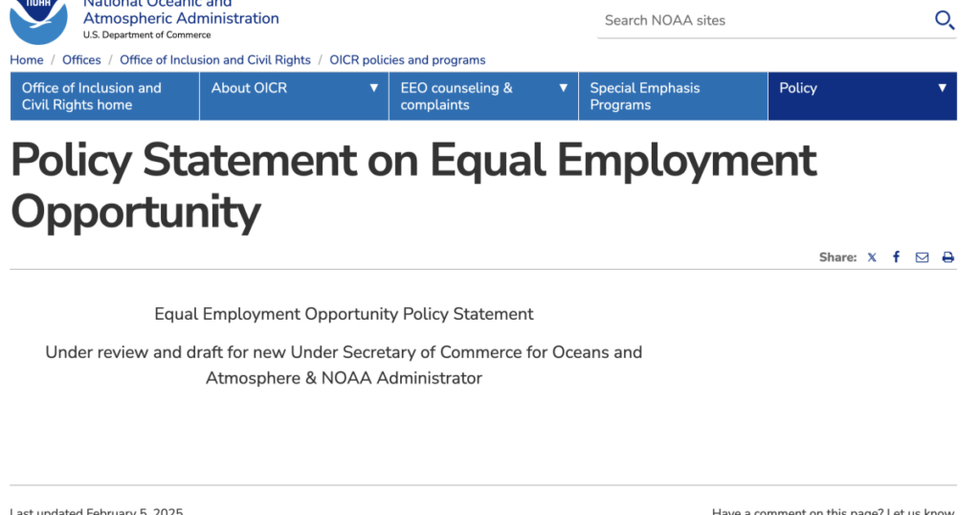The height and width of the screenshot is (515, 980).
Task: Share page on X icon
Action: point(872,257)
